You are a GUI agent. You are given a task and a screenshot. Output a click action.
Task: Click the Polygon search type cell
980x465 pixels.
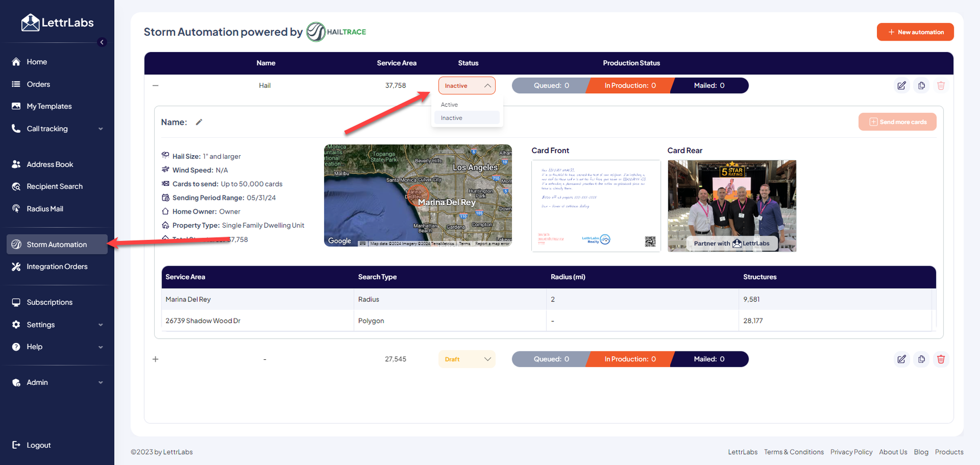[450, 320]
